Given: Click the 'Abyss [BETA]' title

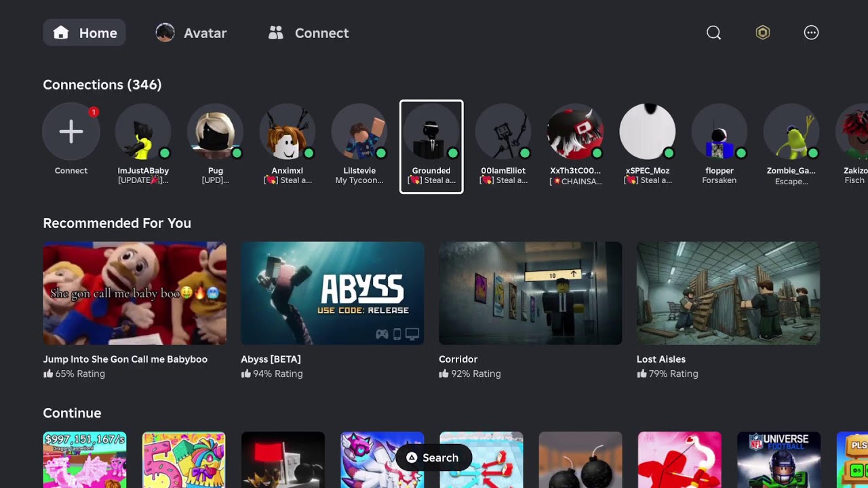Looking at the screenshot, I should click(271, 359).
